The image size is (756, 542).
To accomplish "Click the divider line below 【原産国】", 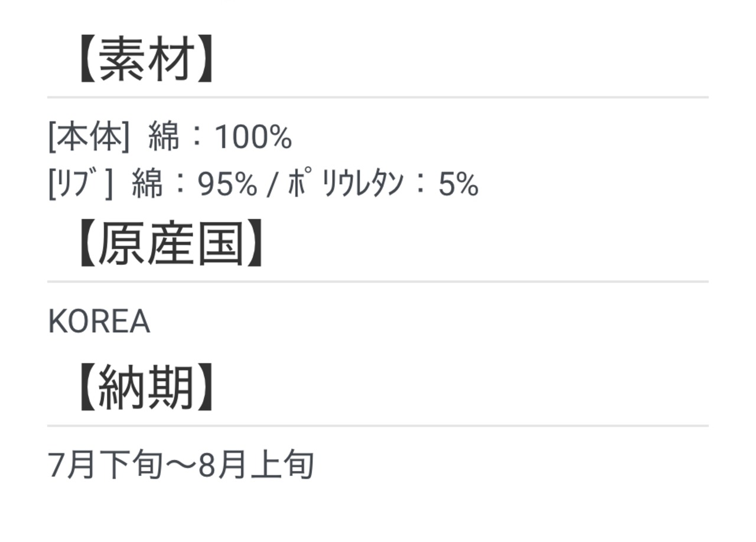I will pyautogui.click(x=378, y=281).
